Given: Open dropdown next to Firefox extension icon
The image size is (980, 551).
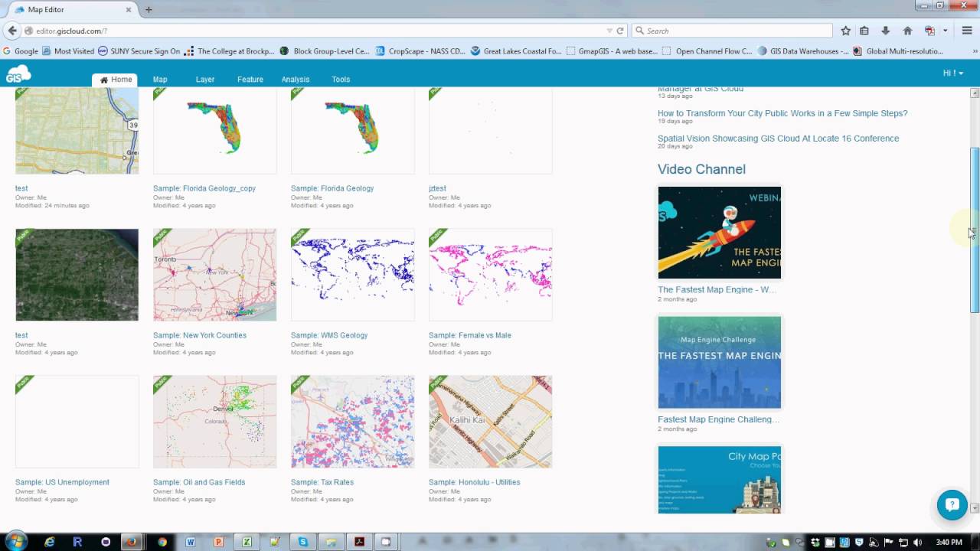Looking at the screenshot, I should pyautogui.click(x=946, y=31).
